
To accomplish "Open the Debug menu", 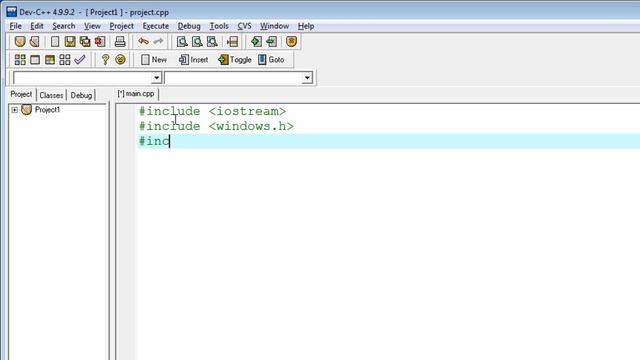I will click(189, 26).
